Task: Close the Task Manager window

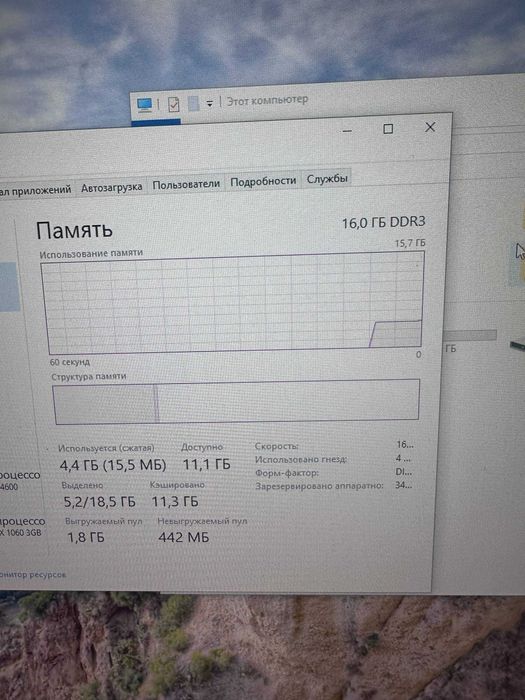Action: pyautogui.click(x=430, y=127)
